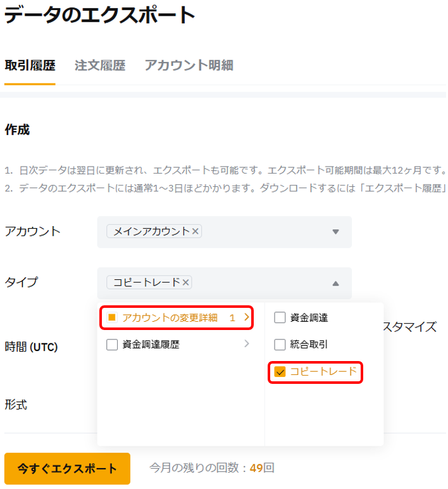Image resolution: width=448 pixels, height=489 pixels.
Task: Uncheck the コピートレード checkbox
Action: [280, 372]
